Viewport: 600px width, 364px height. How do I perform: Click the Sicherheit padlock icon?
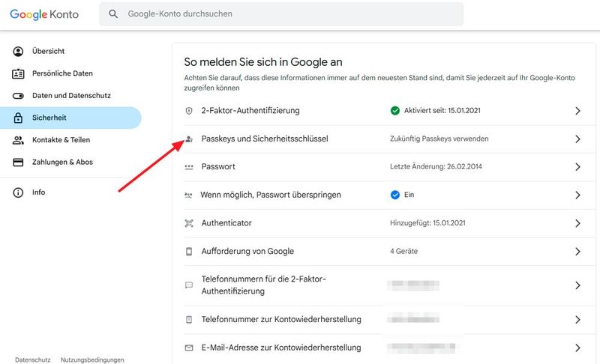pos(18,118)
